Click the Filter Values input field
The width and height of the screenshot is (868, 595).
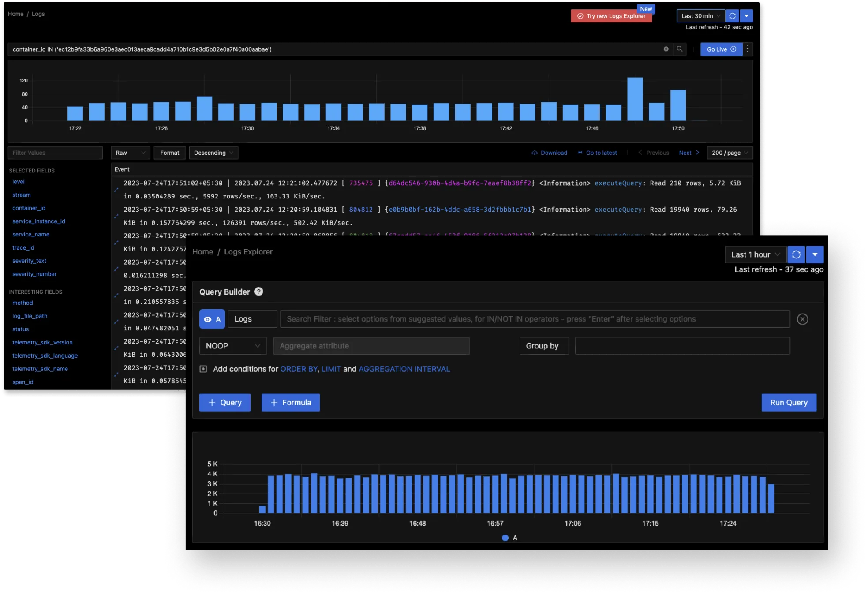pyautogui.click(x=55, y=153)
